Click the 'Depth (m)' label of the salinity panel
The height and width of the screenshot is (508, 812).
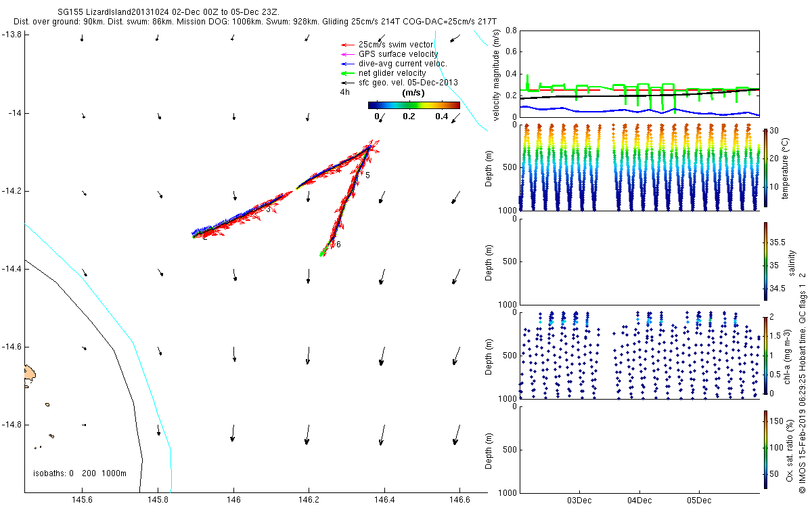[x=489, y=261]
